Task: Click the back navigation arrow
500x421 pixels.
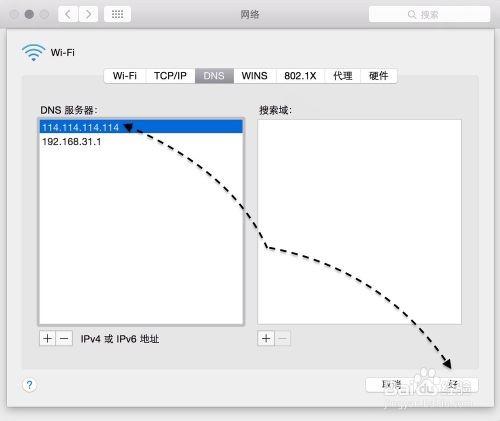Action: 68,14
